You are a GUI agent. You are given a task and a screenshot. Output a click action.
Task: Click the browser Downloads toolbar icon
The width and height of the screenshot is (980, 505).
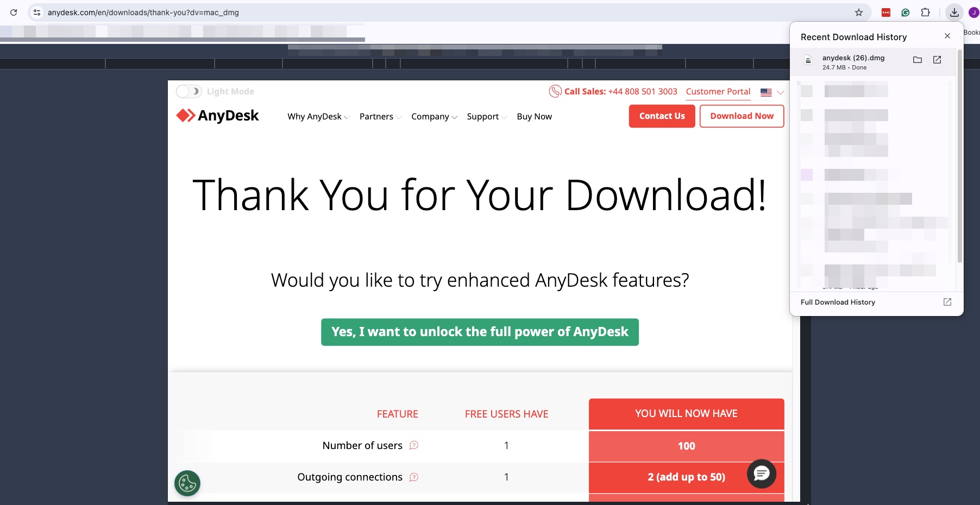954,12
